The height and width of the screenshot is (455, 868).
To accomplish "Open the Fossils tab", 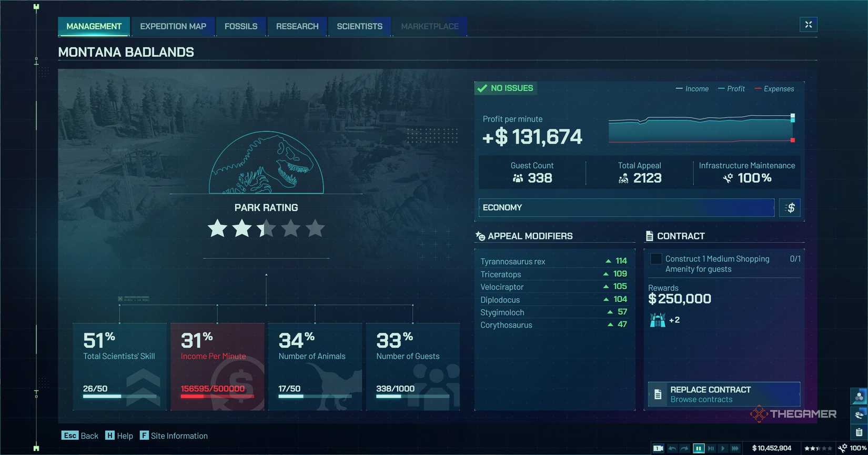I will [x=241, y=26].
